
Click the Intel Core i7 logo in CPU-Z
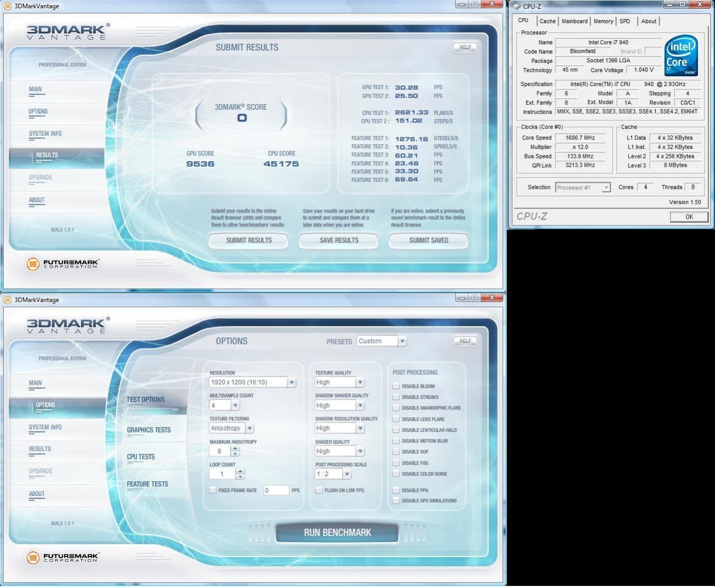(x=680, y=56)
